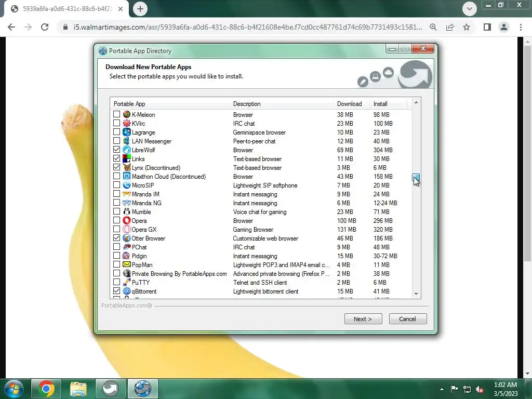Click the Links app icon
Image resolution: width=532 pixels, height=399 pixels.
tap(127, 158)
